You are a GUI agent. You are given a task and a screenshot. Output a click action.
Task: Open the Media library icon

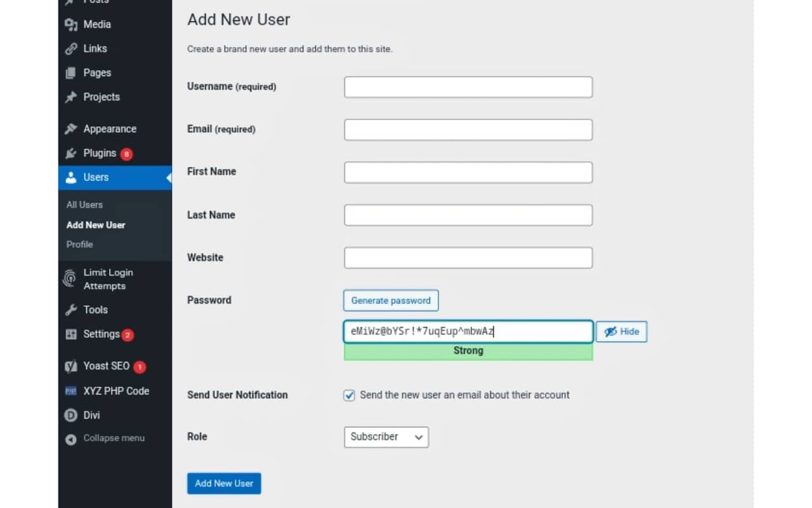pyautogui.click(x=70, y=24)
